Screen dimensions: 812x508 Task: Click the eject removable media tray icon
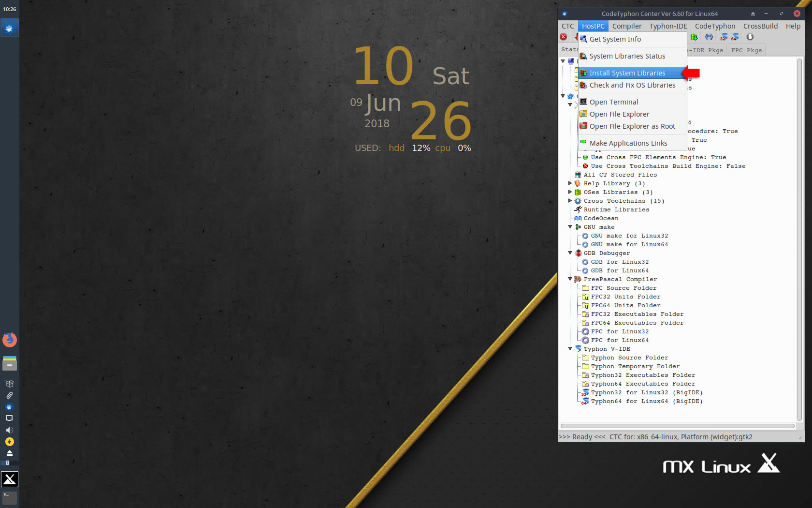pos(9,453)
